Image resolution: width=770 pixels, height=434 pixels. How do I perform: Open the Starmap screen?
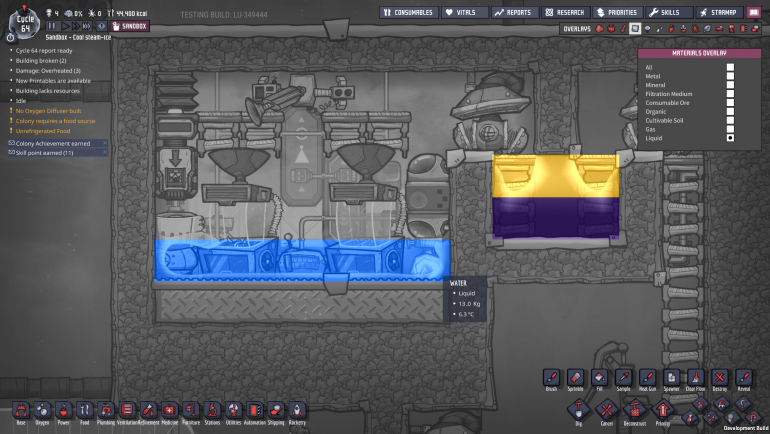(719, 12)
